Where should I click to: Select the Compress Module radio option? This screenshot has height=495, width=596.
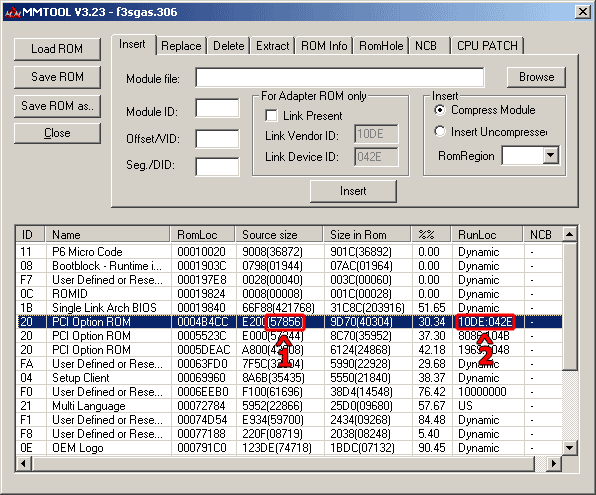(x=440, y=110)
